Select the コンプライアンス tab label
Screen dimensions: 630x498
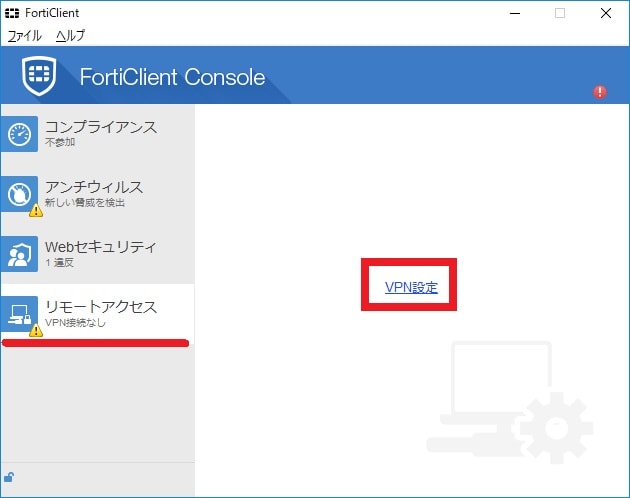point(101,127)
